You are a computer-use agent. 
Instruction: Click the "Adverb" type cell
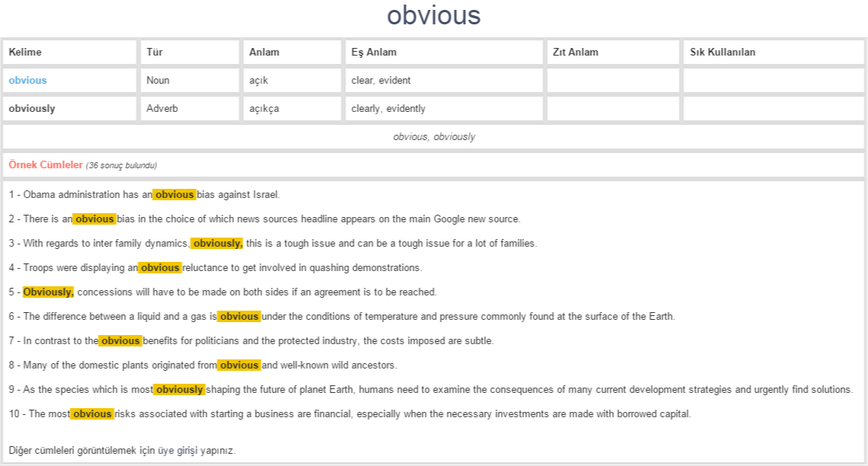click(x=162, y=109)
